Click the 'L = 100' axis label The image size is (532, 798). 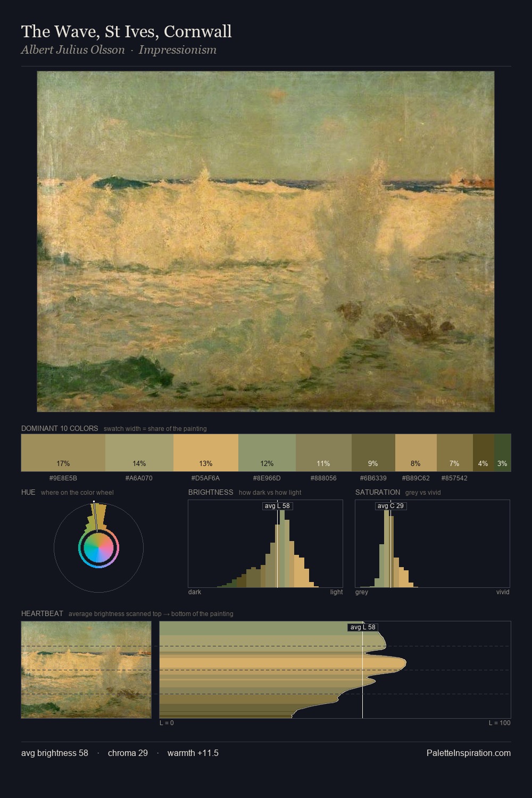tap(500, 723)
